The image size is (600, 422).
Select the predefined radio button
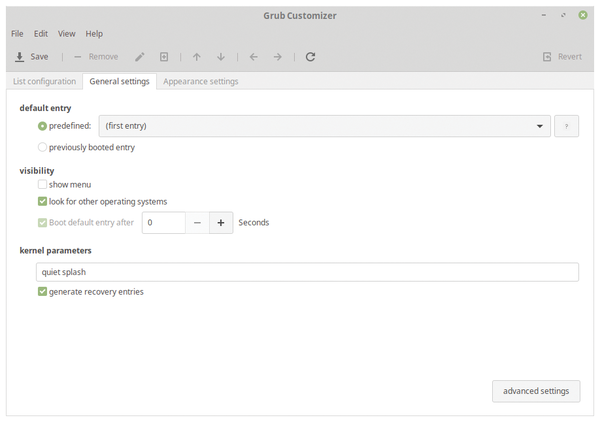[42, 126]
